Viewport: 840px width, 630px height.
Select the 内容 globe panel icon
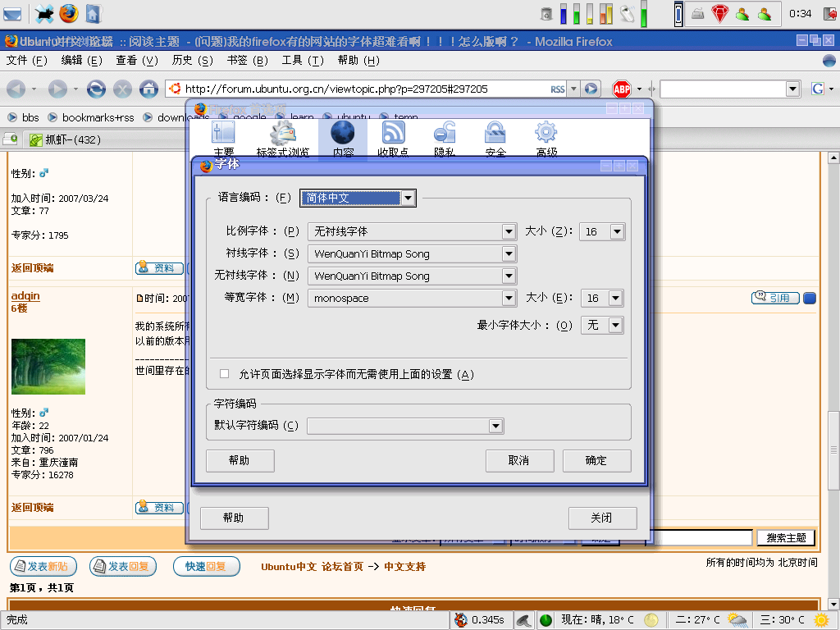click(343, 138)
